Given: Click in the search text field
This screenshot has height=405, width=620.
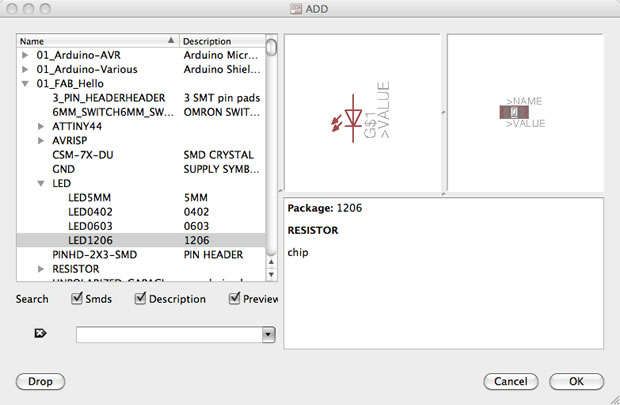Looking at the screenshot, I should (x=170, y=335).
